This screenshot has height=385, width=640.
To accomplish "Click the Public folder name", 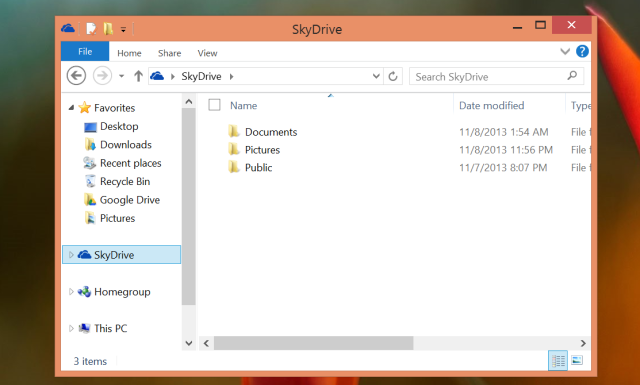I will click(x=258, y=167).
